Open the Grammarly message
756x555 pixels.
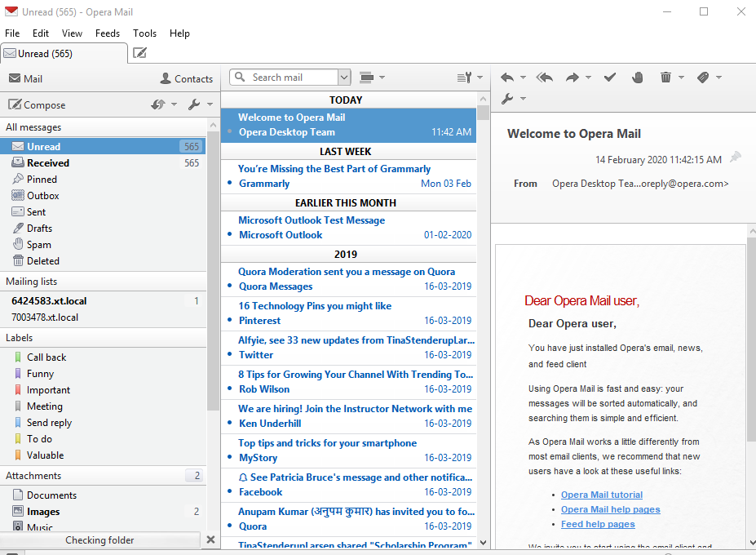coord(348,176)
